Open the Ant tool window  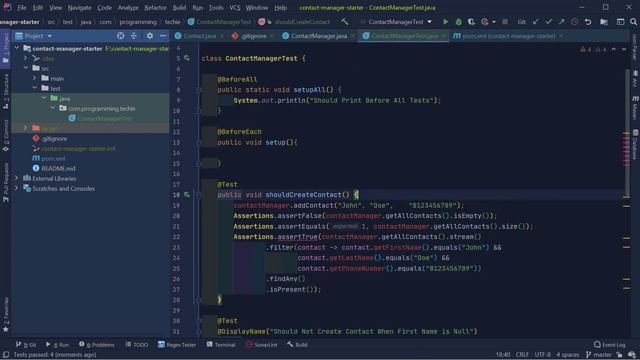point(635,78)
